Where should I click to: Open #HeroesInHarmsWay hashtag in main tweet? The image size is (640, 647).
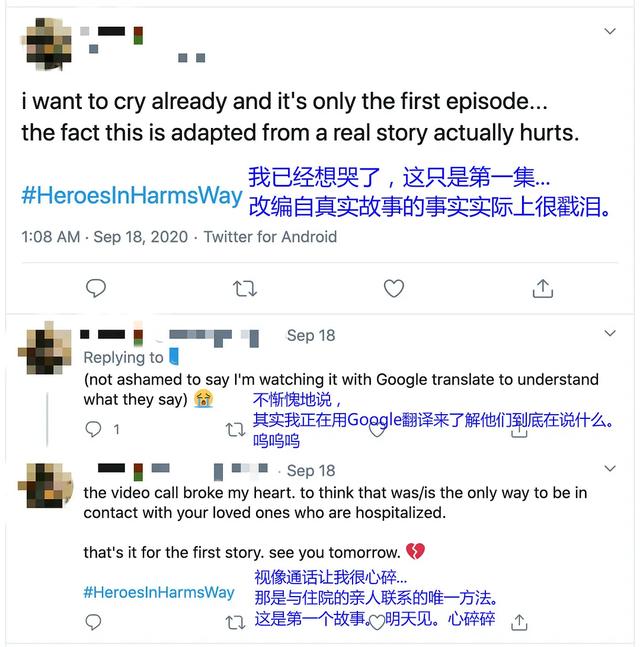[132, 196]
